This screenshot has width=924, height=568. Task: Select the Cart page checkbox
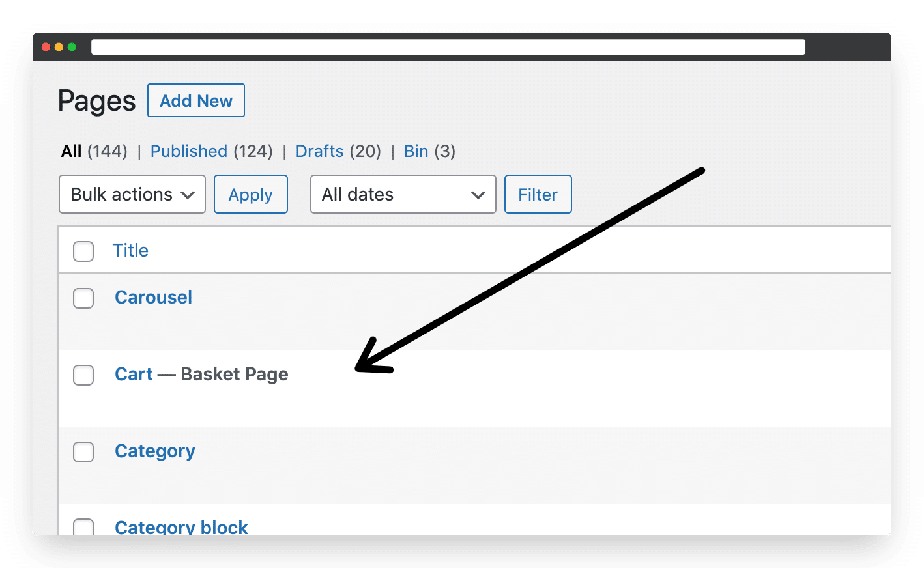tap(83, 375)
